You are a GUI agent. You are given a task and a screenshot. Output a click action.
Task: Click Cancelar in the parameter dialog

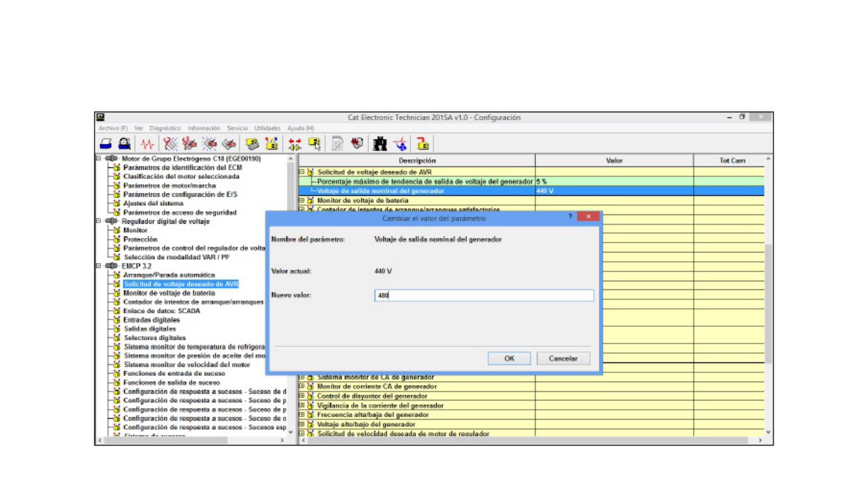click(563, 358)
